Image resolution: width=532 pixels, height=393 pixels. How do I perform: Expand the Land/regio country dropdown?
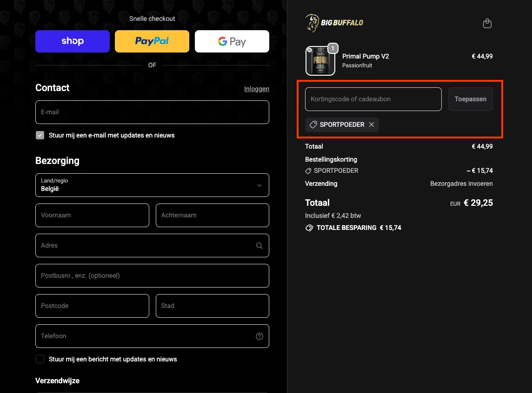(x=152, y=185)
